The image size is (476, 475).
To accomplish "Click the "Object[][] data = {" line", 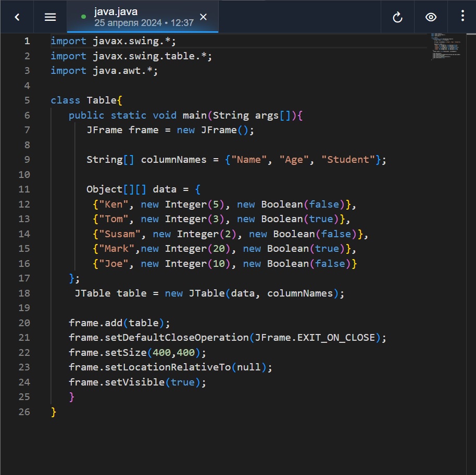I will tap(144, 189).
